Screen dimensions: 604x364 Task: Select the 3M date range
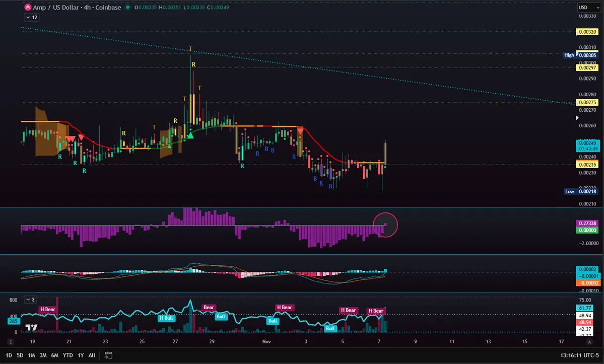pos(43,355)
